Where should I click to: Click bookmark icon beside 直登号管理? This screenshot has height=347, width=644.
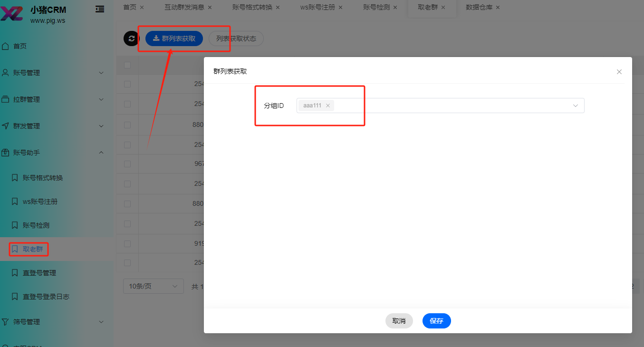tap(15, 273)
